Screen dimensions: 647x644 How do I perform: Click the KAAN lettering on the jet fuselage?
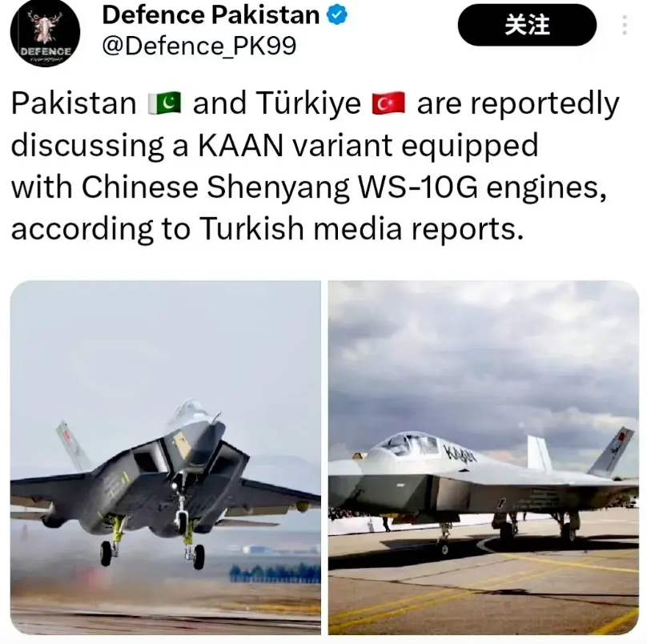click(460, 453)
